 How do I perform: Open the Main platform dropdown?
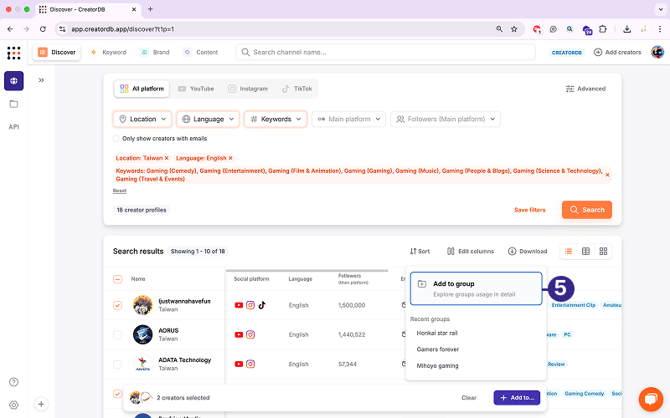pyautogui.click(x=349, y=119)
